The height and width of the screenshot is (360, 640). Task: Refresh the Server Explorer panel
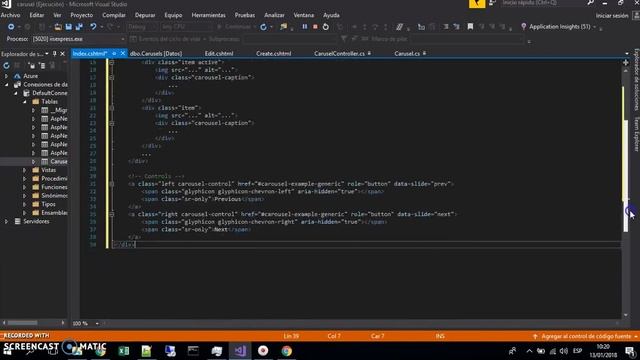pyautogui.click(x=7, y=65)
